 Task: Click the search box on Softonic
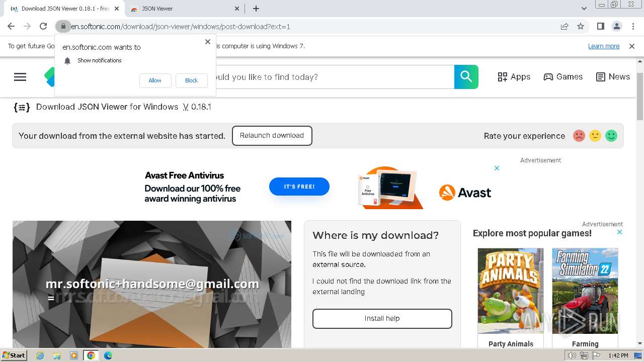click(335, 77)
